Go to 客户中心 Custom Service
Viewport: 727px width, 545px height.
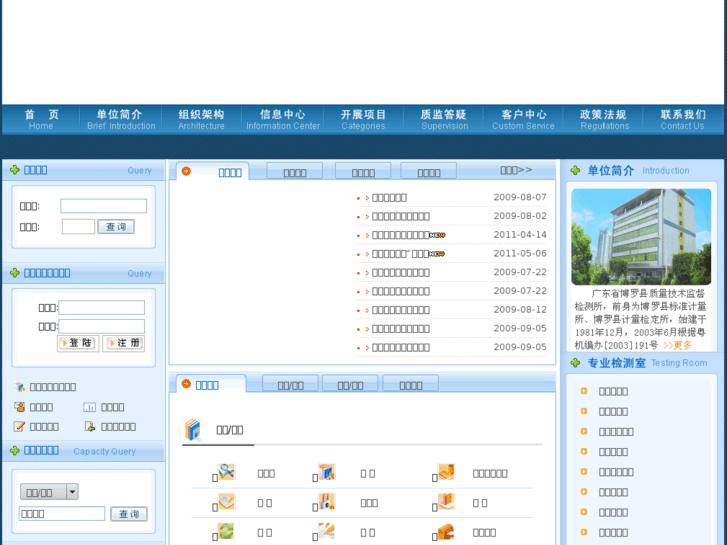coord(523,120)
